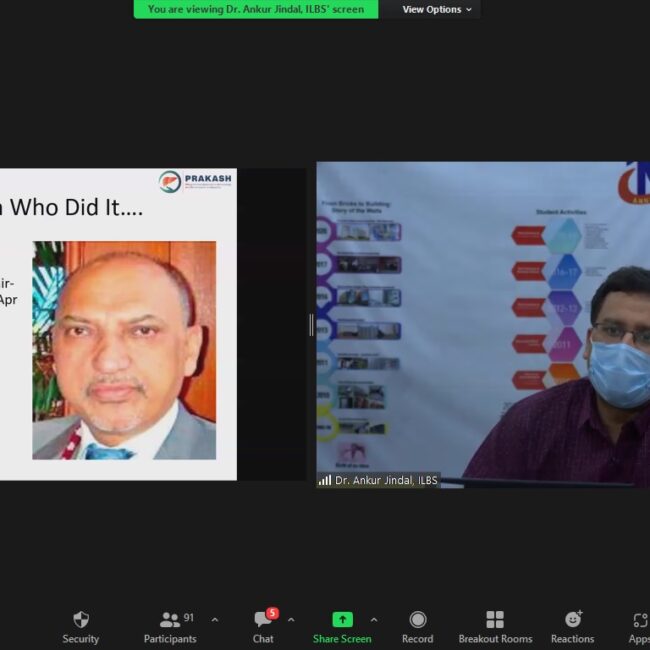Click the signal strength icon beside speaker name
Screen dimensions: 650x650
click(325, 481)
